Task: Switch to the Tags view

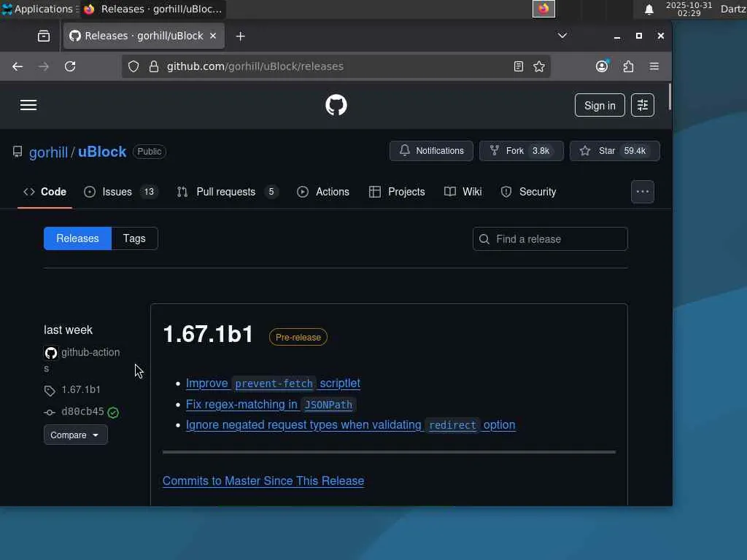Action: pyautogui.click(x=134, y=238)
